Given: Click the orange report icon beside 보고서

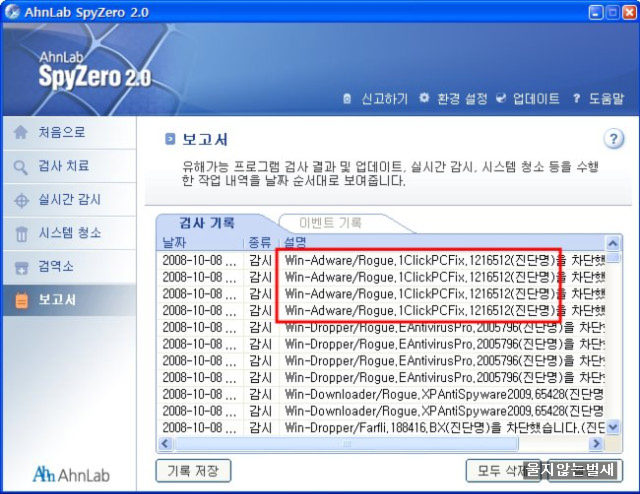Looking at the screenshot, I should point(22,301).
